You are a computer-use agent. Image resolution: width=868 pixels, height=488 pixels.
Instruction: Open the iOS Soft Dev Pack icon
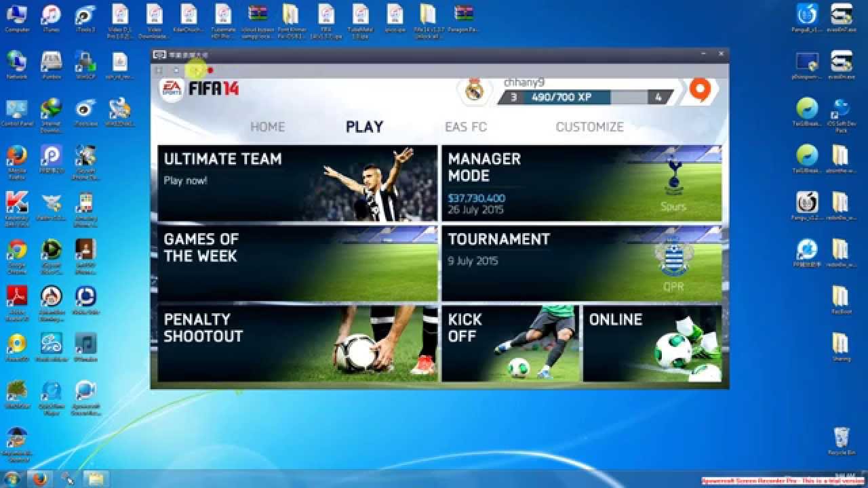click(x=841, y=115)
